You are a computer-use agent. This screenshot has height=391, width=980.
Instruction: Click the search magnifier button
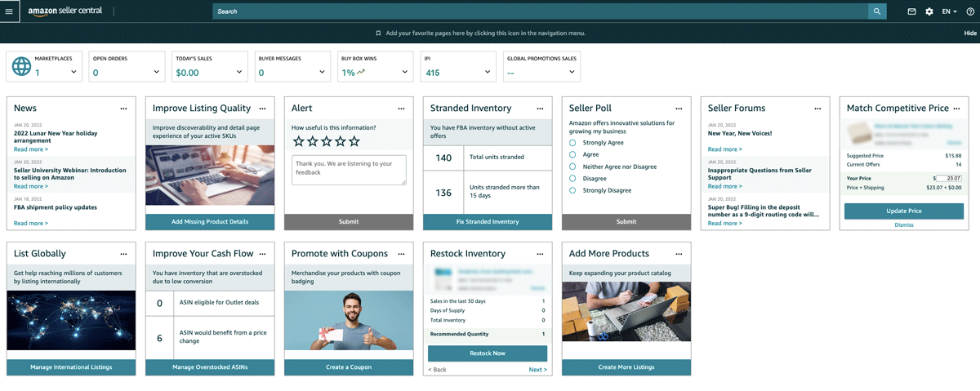[877, 11]
